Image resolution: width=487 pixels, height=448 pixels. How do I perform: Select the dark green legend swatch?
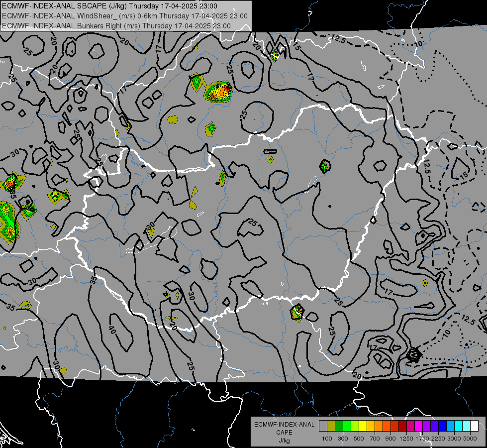pyautogui.click(x=339, y=426)
